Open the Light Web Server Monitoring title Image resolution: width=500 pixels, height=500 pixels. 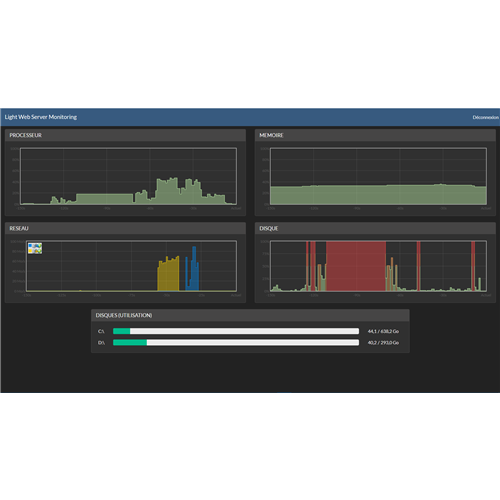click(x=41, y=117)
